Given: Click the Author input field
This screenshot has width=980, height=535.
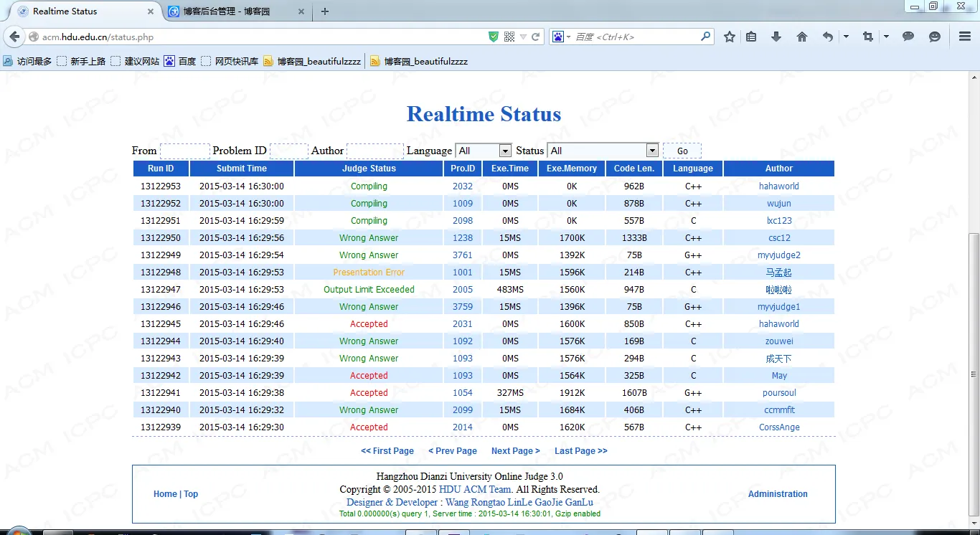Looking at the screenshot, I should click(375, 151).
